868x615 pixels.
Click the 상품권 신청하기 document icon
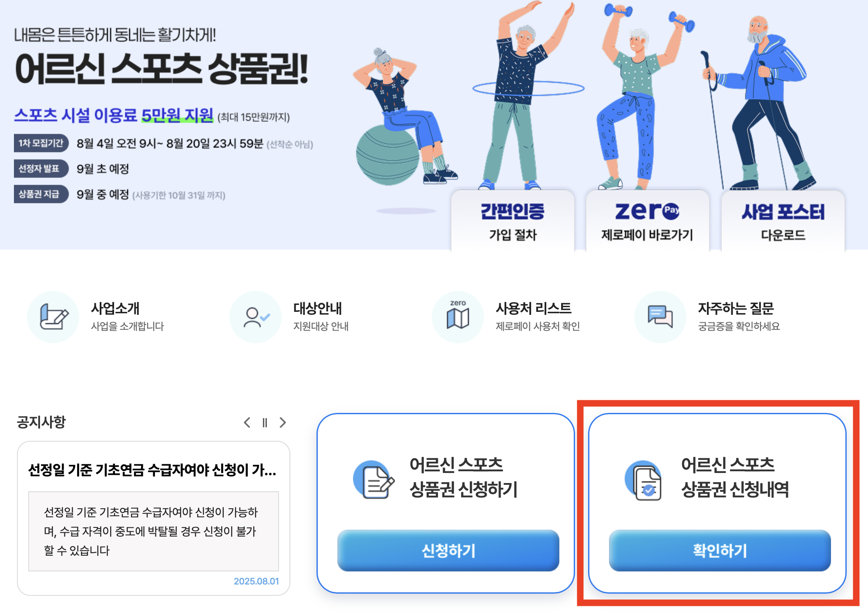(374, 480)
